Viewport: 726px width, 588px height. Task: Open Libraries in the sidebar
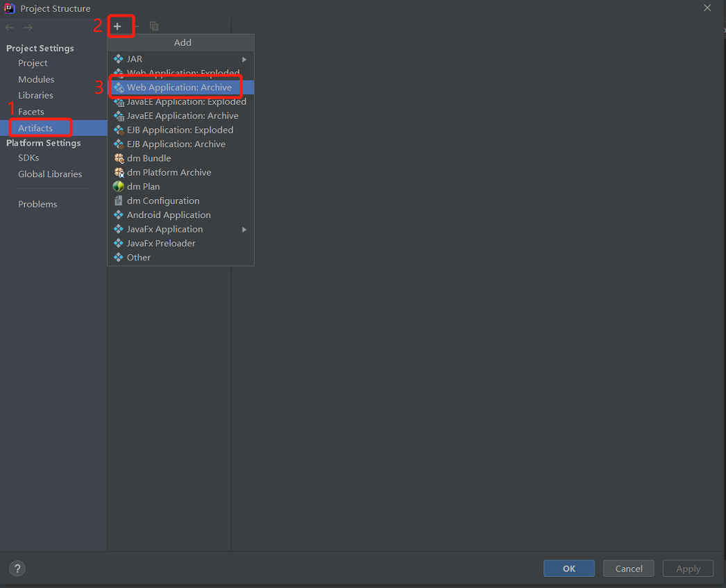point(53,95)
